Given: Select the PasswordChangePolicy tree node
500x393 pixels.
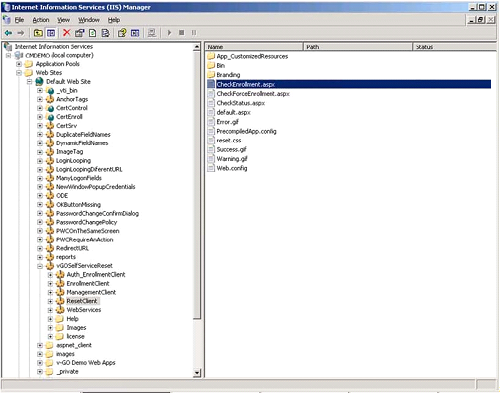Looking at the screenshot, I should pyautogui.click(x=86, y=222).
